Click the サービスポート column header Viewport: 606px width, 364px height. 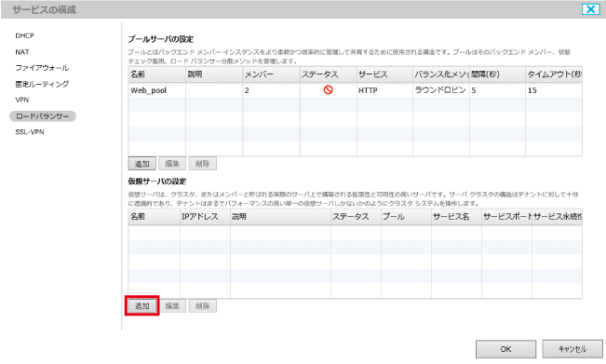tap(506, 217)
